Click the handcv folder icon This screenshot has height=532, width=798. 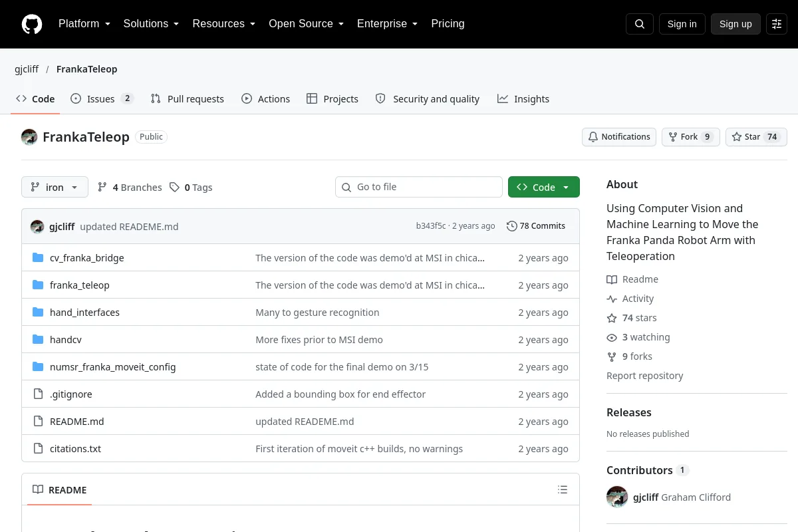38,340
